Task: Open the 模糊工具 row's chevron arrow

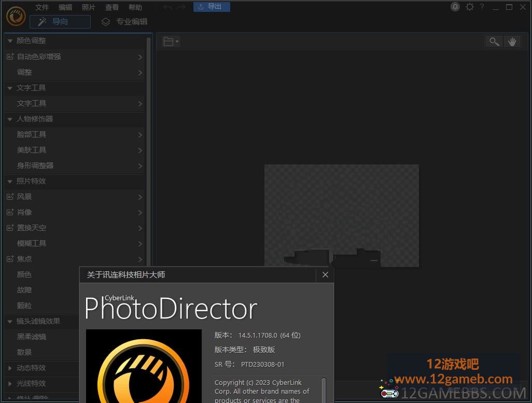Action: pos(140,244)
